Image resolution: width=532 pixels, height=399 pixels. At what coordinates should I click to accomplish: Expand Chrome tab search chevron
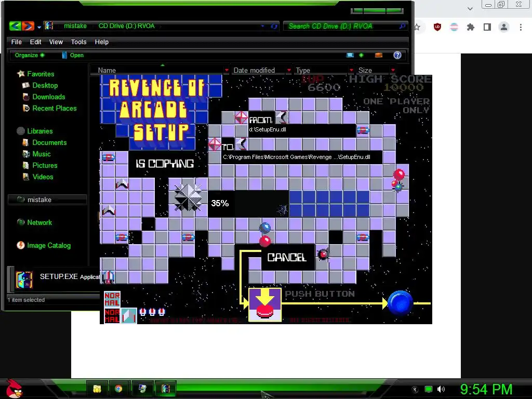click(x=470, y=8)
